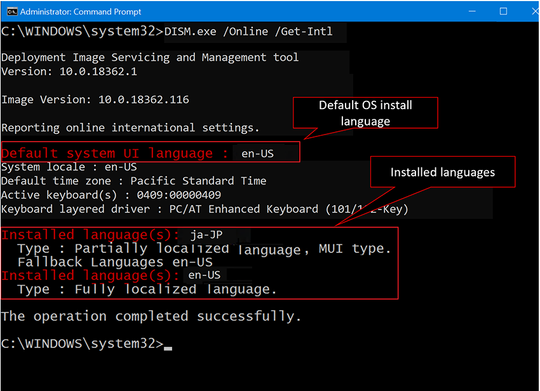Click the 'Keyboard layered driver' output line

(205, 209)
